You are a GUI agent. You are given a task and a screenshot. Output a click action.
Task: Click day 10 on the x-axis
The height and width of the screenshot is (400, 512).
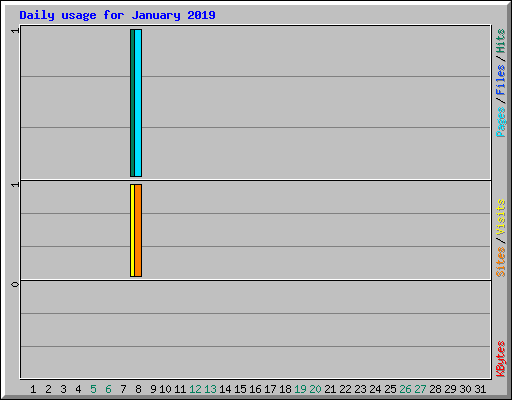[x=165, y=389]
